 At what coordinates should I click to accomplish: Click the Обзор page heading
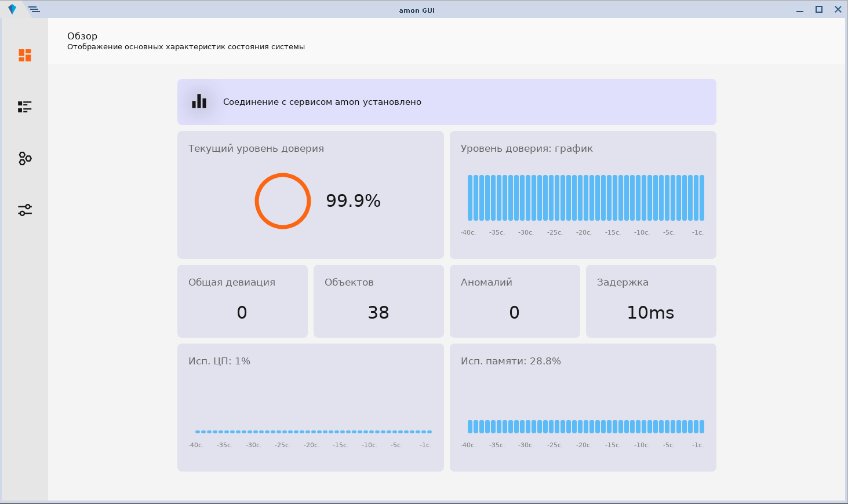point(82,36)
